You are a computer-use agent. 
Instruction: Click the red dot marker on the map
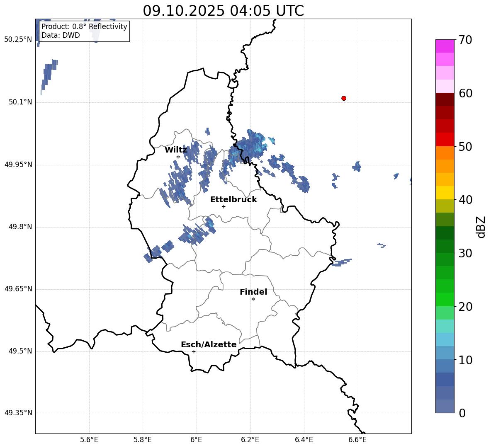coord(343,98)
